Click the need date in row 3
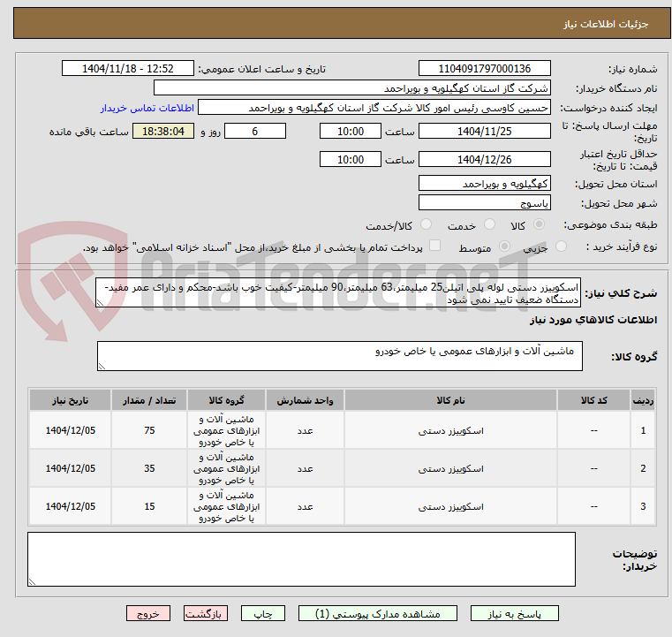The height and width of the screenshot is (637, 672). 71,507
